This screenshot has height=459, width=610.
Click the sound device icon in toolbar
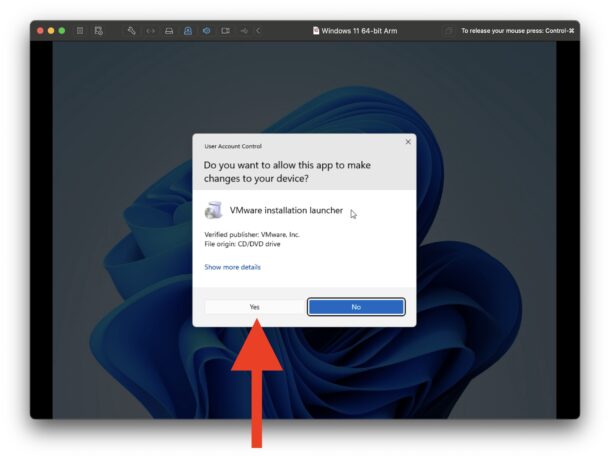coord(206,31)
